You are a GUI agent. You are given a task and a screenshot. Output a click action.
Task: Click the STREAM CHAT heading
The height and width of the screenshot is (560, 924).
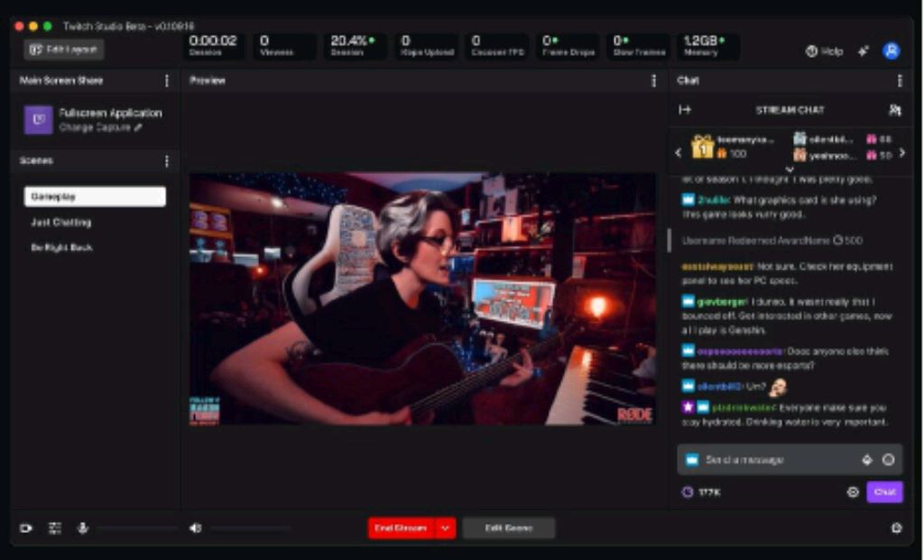point(790,110)
